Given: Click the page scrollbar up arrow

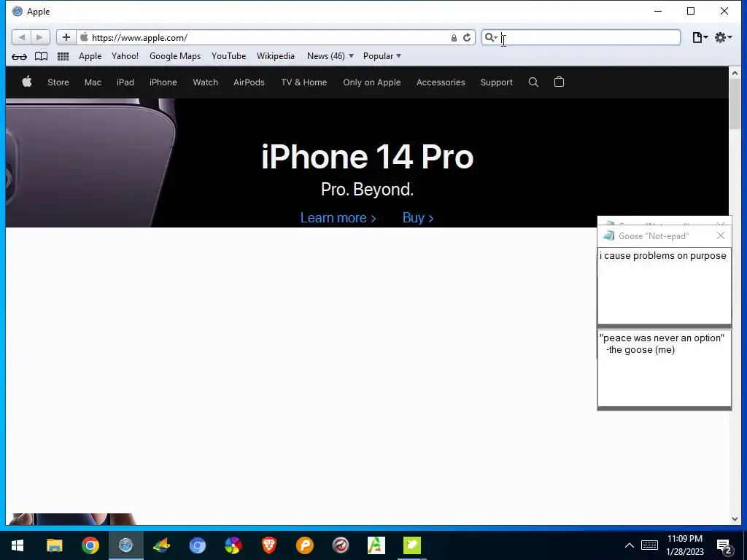Looking at the screenshot, I should click(735, 73).
